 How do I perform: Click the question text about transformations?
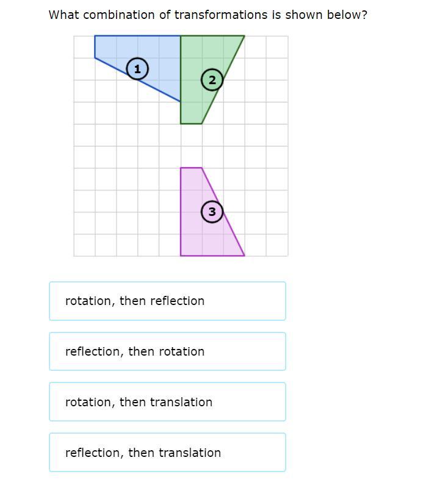pyautogui.click(x=208, y=15)
